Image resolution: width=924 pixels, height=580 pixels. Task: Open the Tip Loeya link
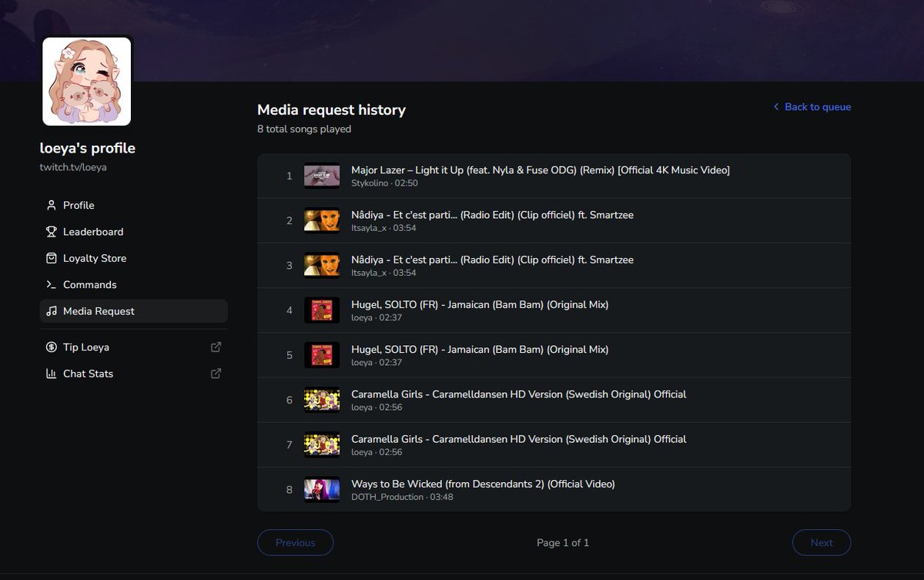(134, 347)
